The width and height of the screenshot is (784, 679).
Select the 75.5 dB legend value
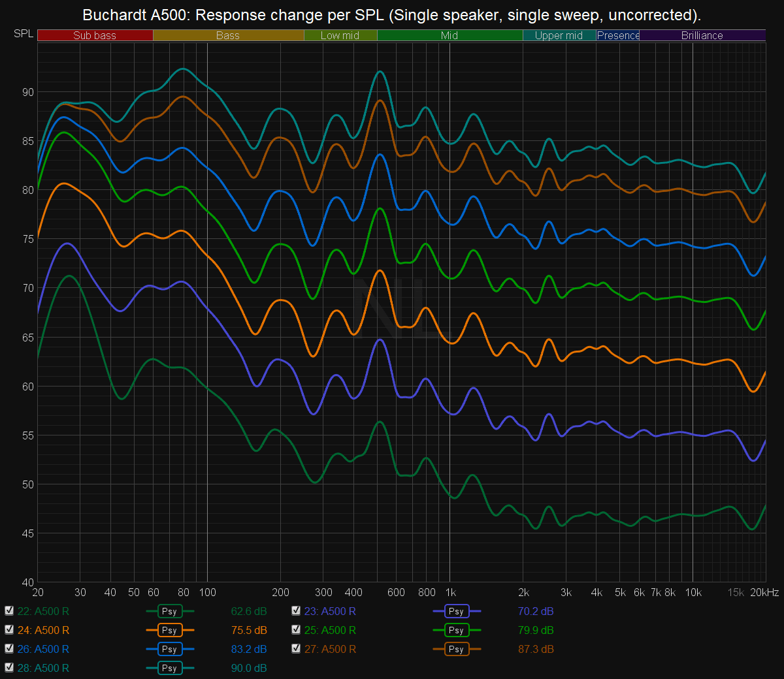click(x=249, y=631)
